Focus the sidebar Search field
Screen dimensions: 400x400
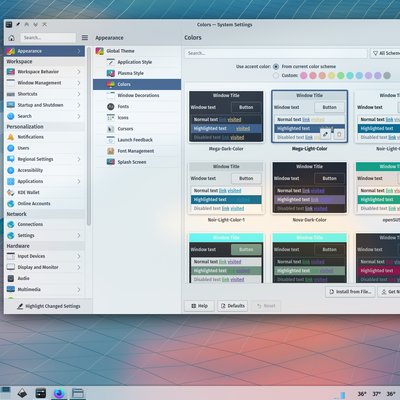(x=48, y=38)
